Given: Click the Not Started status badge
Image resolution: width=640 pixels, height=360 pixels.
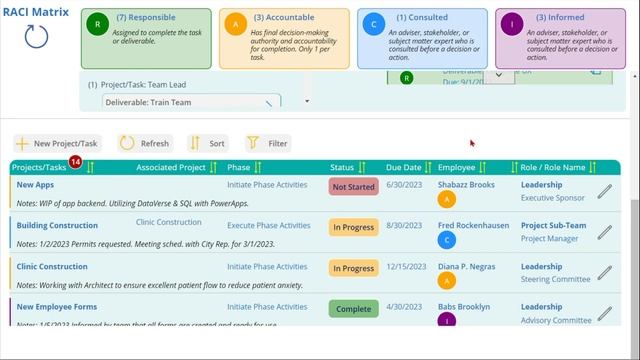Looking at the screenshot, I should pos(353,187).
